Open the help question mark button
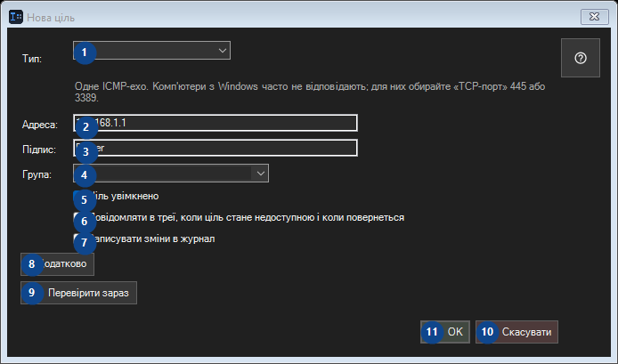 pyautogui.click(x=581, y=58)
